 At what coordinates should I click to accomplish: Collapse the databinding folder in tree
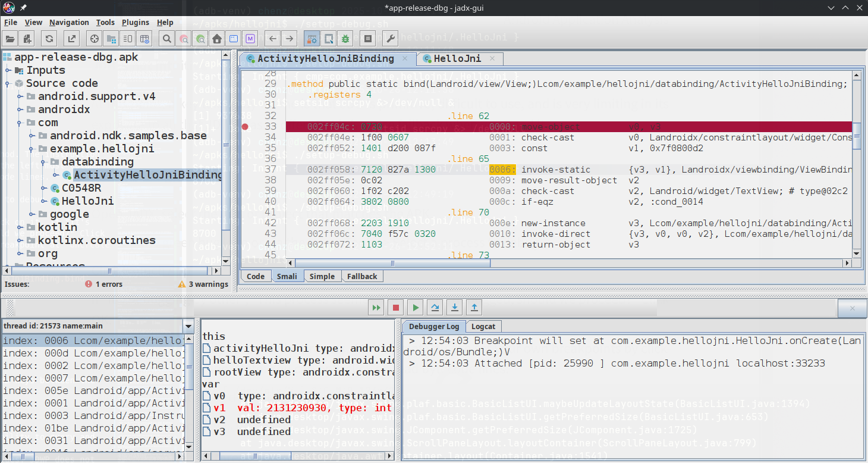tap(43, 162)
